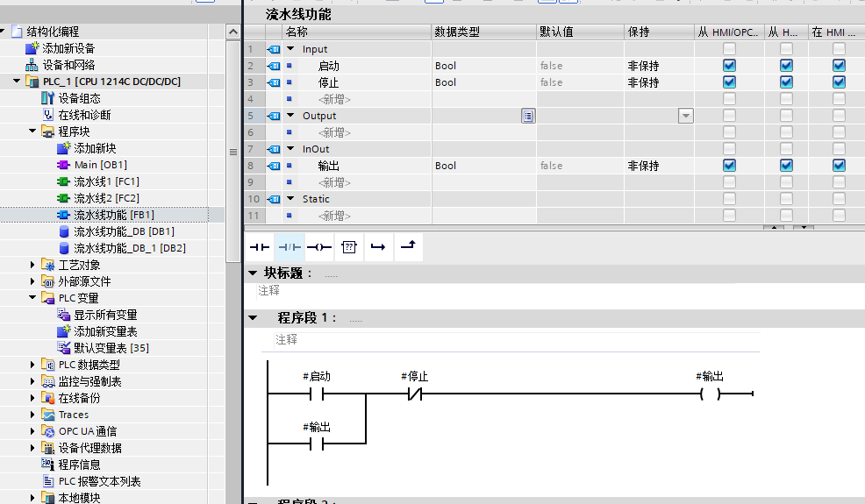Insert an output coil from toolbar
Viewport: 865px width, 504px height.
coord(318,247)
